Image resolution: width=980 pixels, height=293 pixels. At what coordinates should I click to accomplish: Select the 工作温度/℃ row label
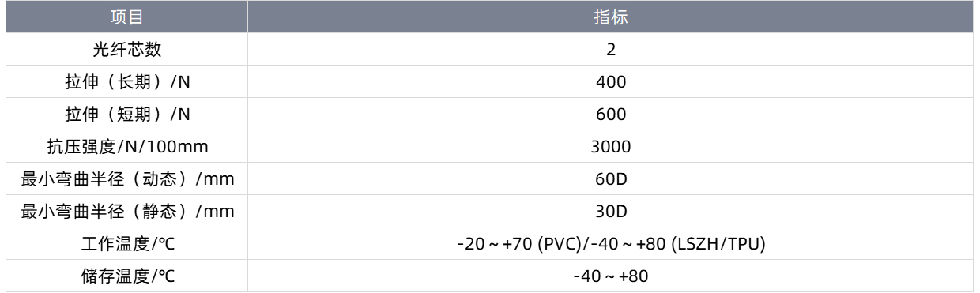pos(127,244)
